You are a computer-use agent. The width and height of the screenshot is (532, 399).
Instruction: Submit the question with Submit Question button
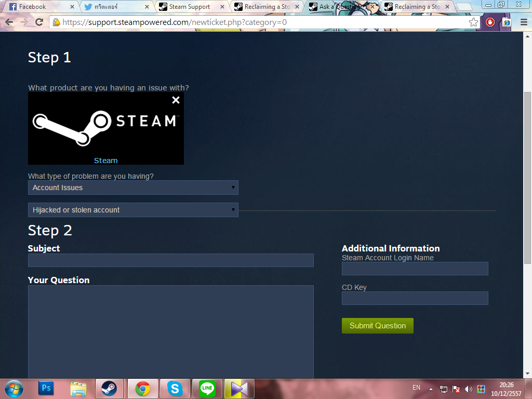(x=378, y=326)
